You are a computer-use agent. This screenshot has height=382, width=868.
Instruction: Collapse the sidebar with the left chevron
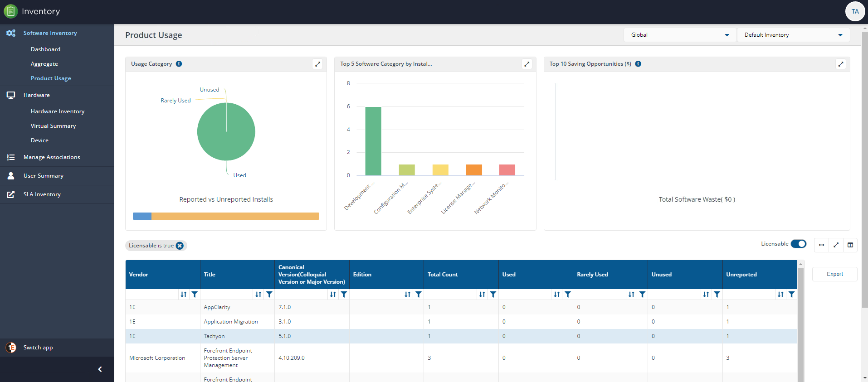click(x=100, y=369)
